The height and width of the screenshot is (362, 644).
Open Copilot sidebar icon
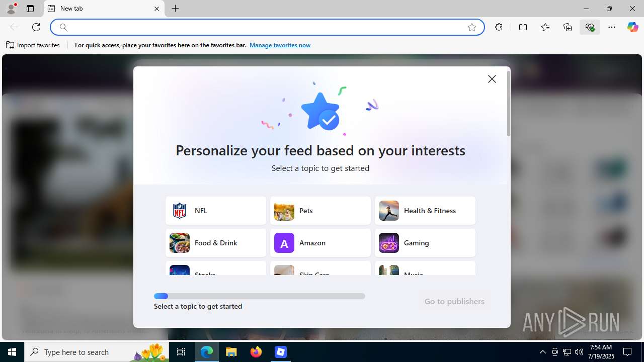pos(632,27)
